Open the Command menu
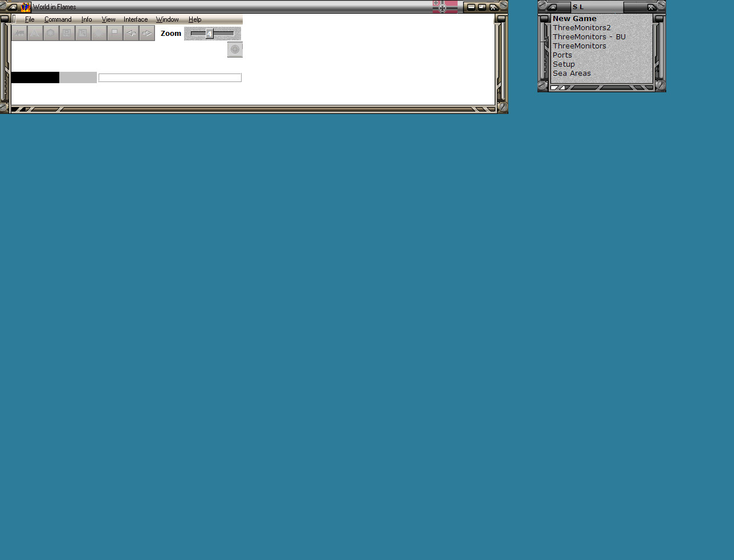Screen dimensions: 734x560 point(58,19)
